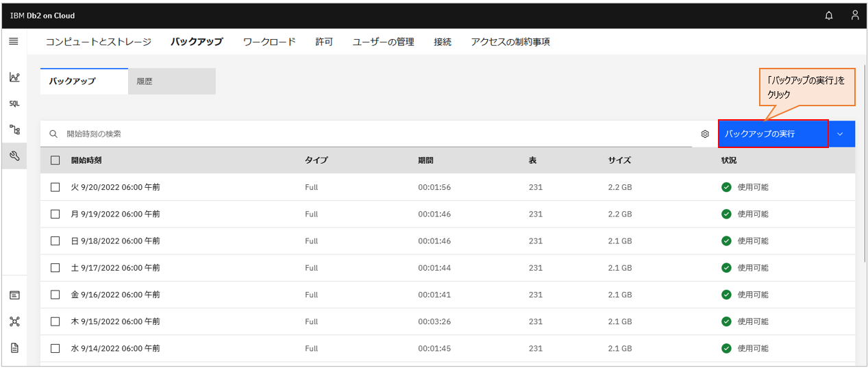Sort by サイズ column header
Viewport: 868px width, 368px height.
[x=619, y=160]
